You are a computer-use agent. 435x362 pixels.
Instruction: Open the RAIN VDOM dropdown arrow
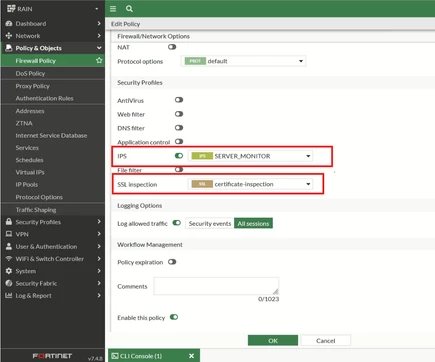pos(97,9)
